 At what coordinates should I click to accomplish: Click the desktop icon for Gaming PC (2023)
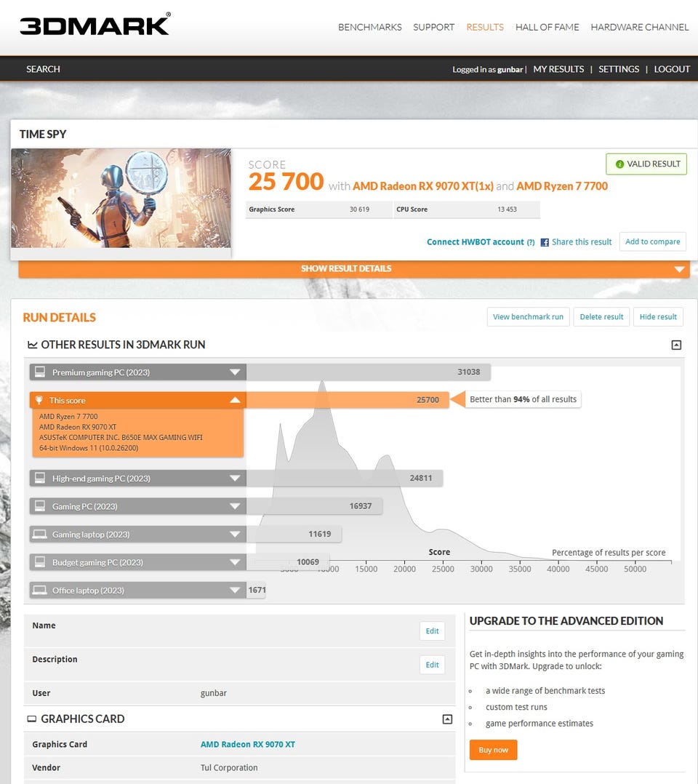click(40, 506)
